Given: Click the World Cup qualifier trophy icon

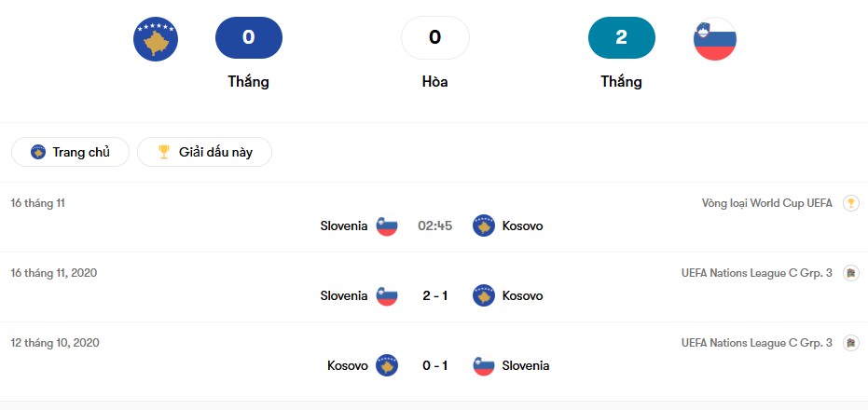Looking at the screenshot, I should click(x=850, y=203).
